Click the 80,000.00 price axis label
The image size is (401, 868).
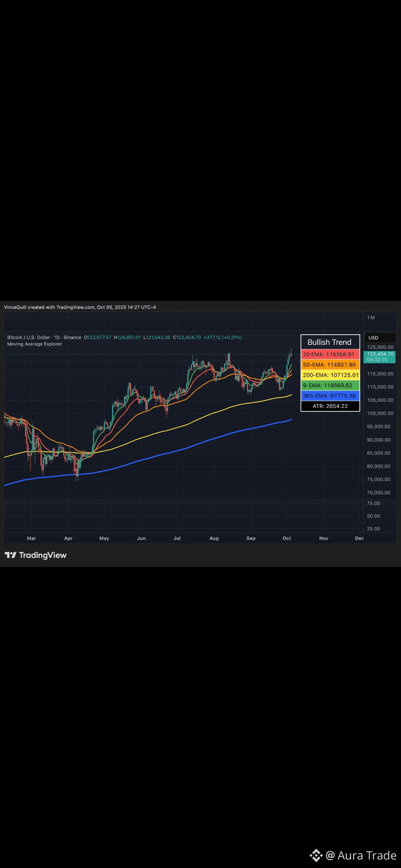pos(380,466)
